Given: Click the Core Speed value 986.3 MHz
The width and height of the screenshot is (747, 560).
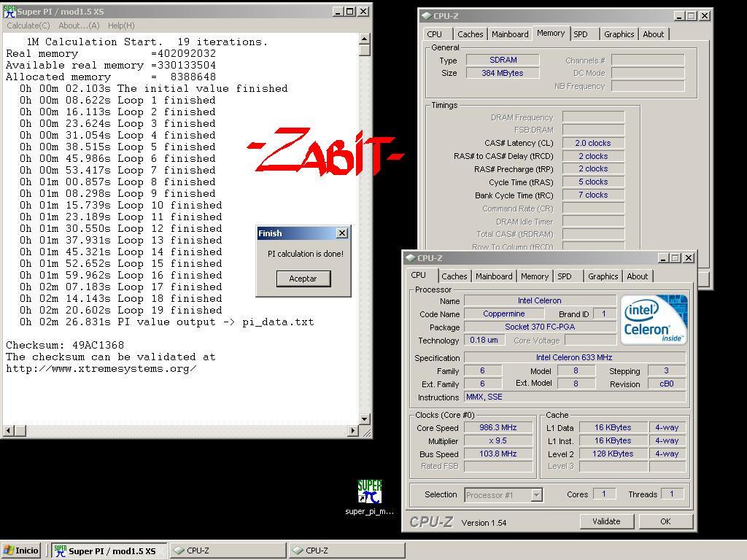Looking at the screenshot, I should click(498, 427).
